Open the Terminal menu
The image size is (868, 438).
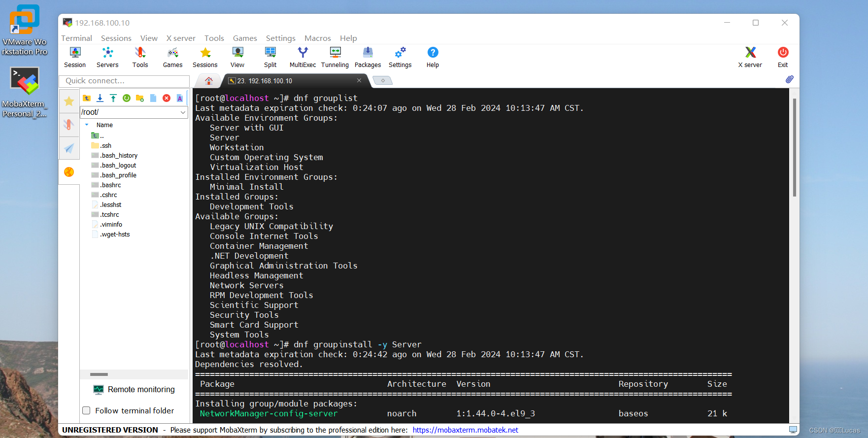click(76, 38)
